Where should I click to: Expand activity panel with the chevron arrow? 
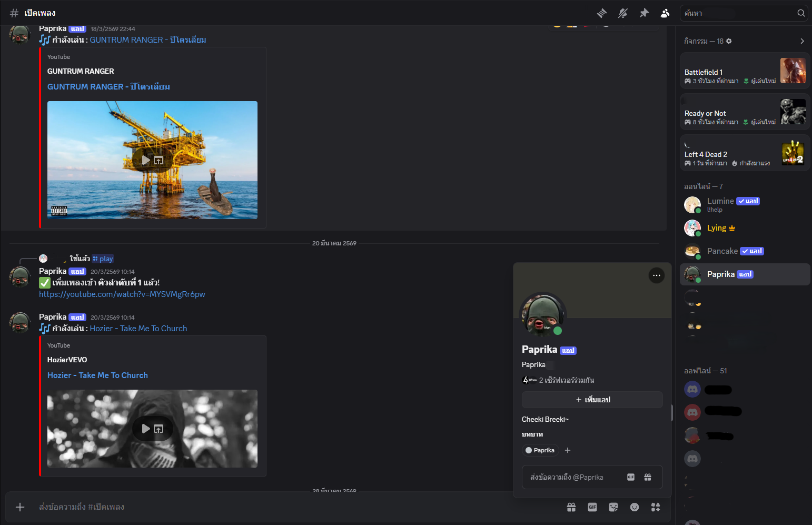(802, 41)
